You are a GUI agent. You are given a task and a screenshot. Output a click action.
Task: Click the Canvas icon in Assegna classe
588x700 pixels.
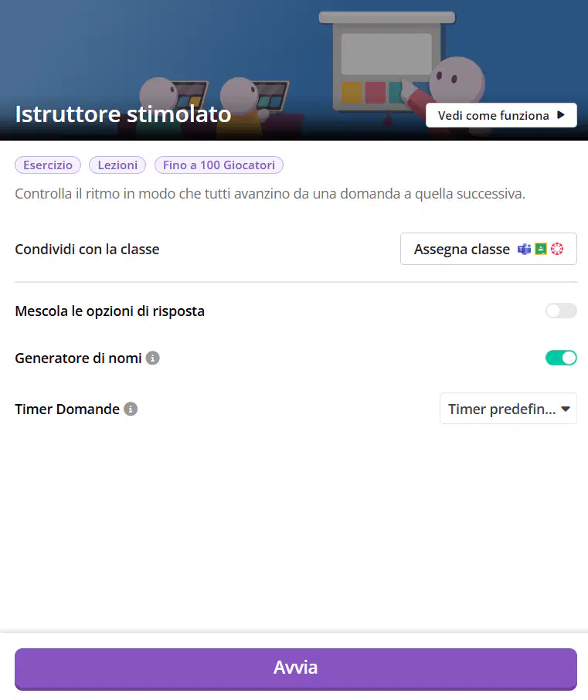coord(557,249)
